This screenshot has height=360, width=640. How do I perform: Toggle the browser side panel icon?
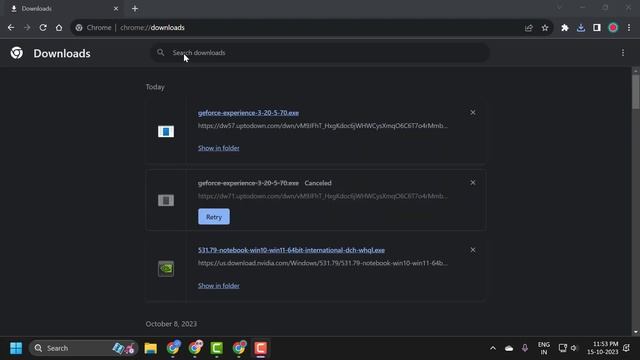(x=597, y=28)
